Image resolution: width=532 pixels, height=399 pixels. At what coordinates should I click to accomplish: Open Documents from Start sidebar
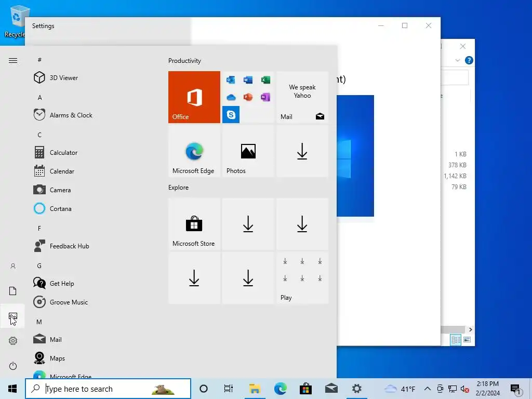pos(13,291)
